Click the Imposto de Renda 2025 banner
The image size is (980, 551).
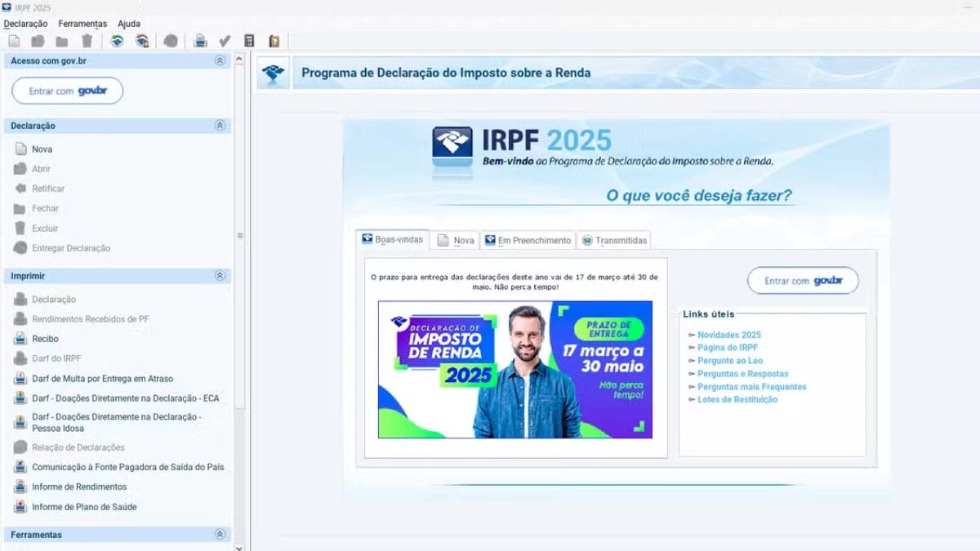[x=514, y=370]
